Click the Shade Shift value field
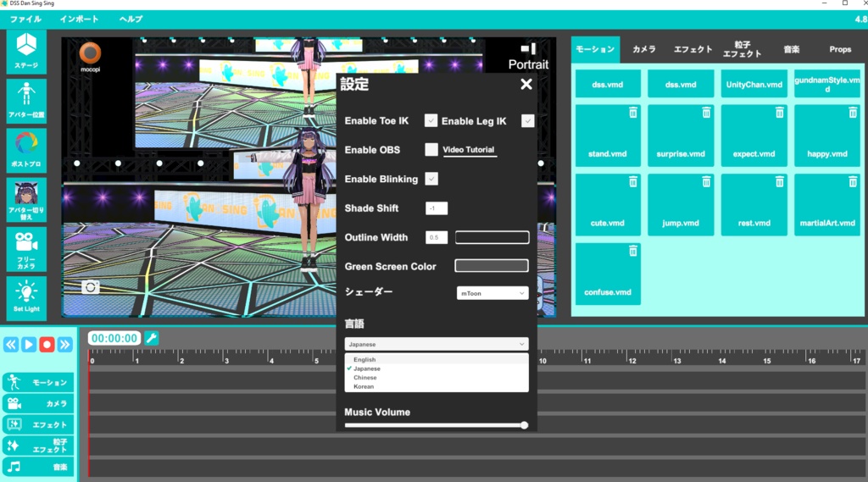This screenshot has width=868, height=482. (x=437, y=208)
